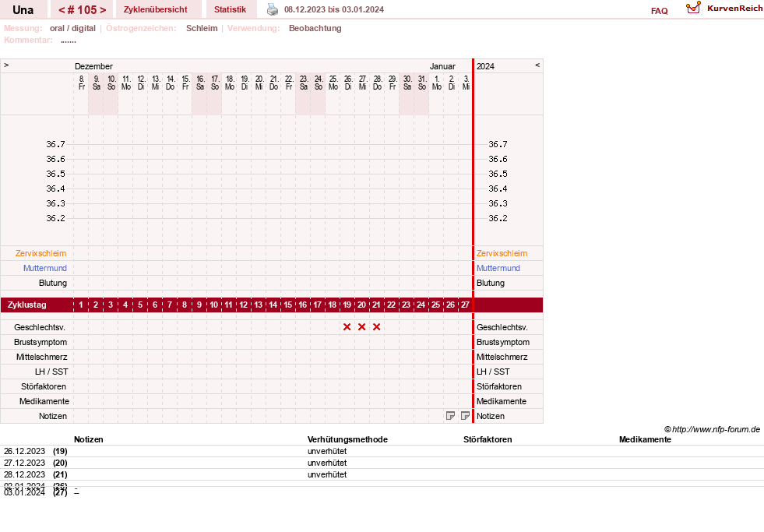Select the Una profile tab
Image resolution: width=764 pixels, height=532 pixels.
tap(23, 10)
